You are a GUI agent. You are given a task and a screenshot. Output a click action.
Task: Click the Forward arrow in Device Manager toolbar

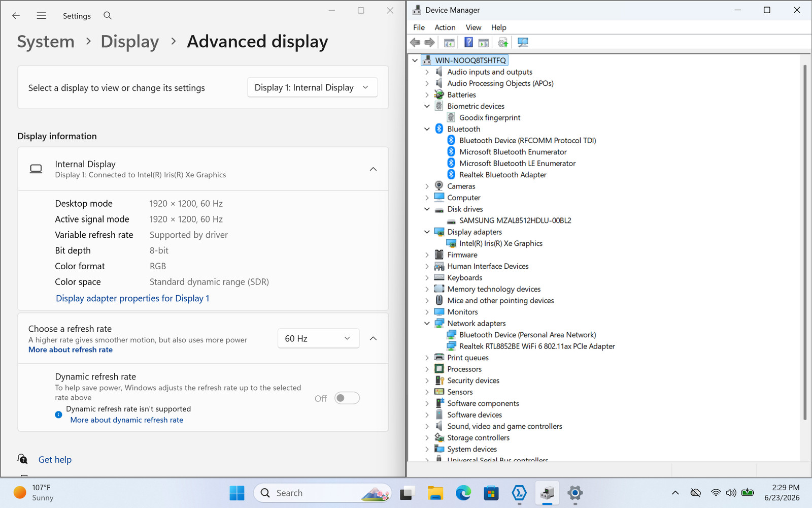[x=429, y=42]
